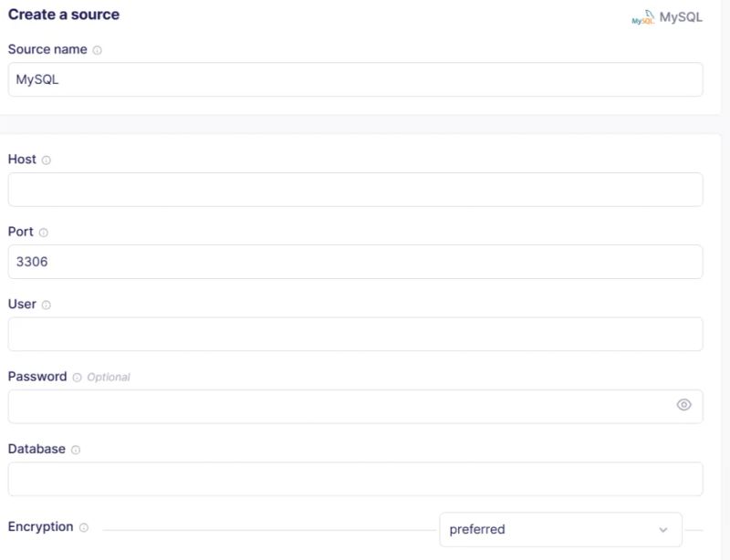Click the Password input field
Image resolution: width=730 pixels, height=560 pixels.
coord(355,407)
